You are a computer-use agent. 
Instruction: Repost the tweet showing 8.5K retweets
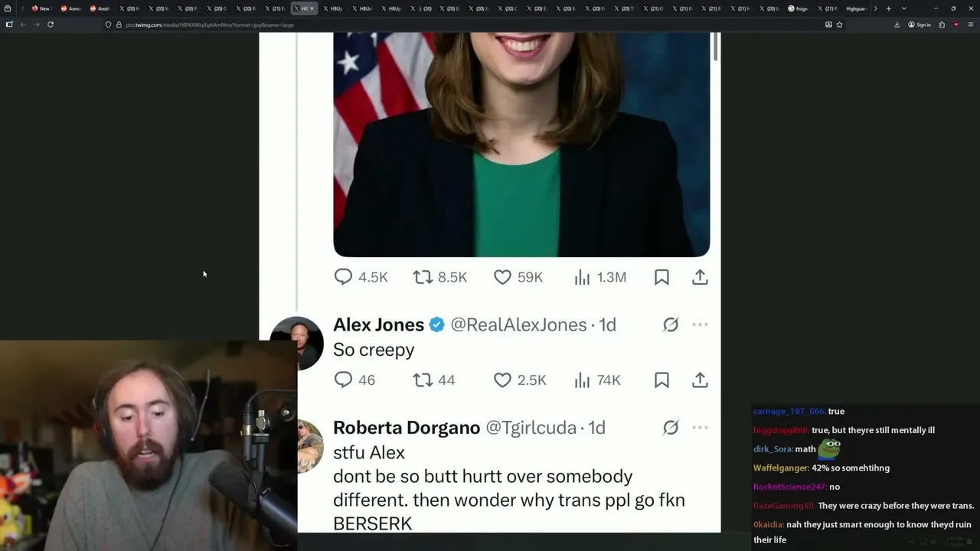coord(439,277)
